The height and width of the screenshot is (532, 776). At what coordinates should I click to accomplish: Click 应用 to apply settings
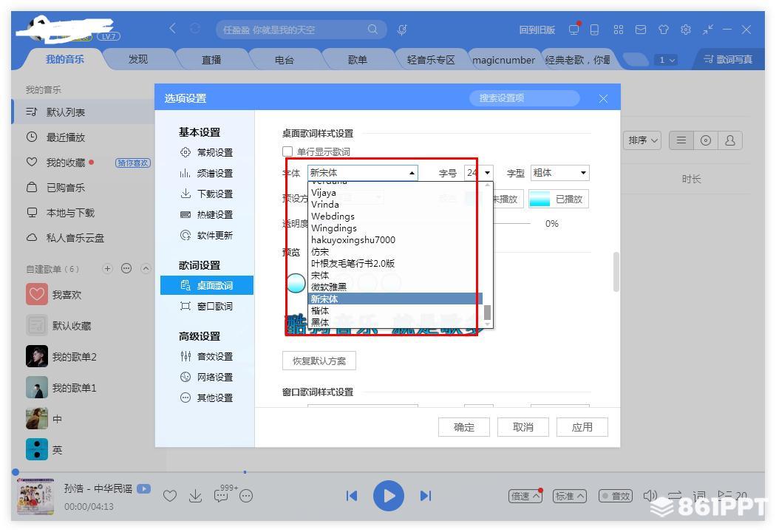click(x=582, y=427)
